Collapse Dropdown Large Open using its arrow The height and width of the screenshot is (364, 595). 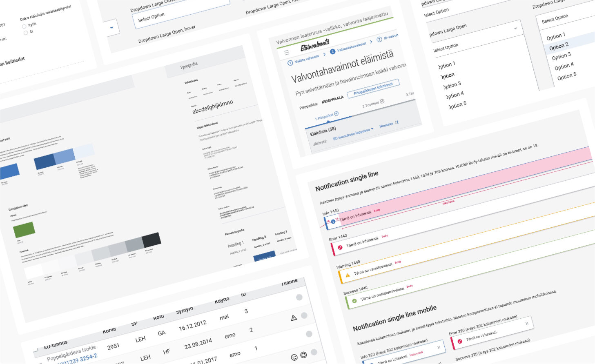tap(516, 29)
